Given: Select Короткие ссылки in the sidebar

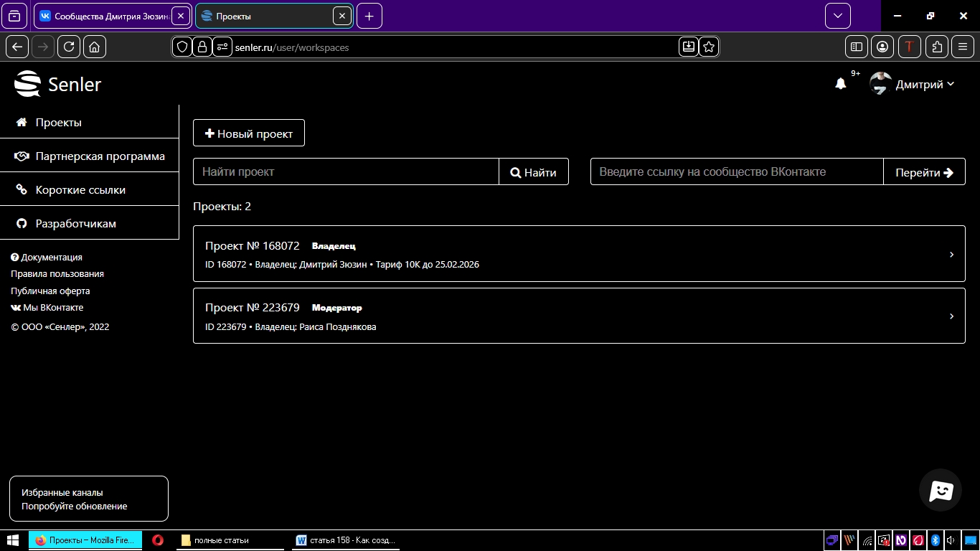Looking at the screenshot, I should click(80, 190).
